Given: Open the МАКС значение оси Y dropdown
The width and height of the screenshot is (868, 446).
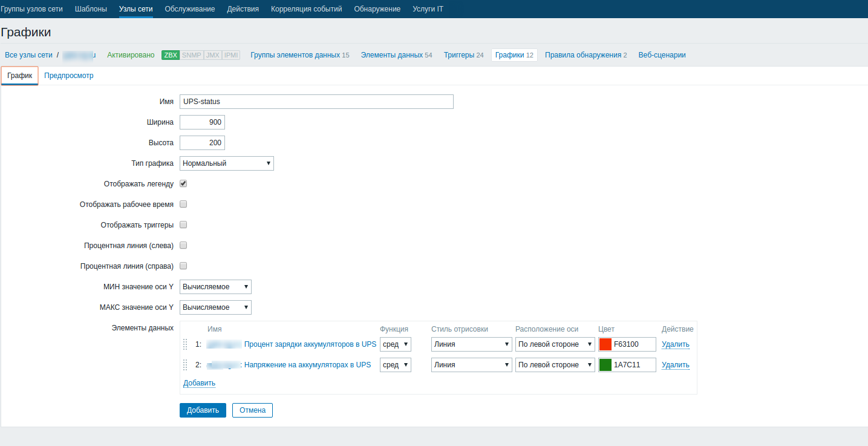Looking at the screenshot, I should (215, 307).
